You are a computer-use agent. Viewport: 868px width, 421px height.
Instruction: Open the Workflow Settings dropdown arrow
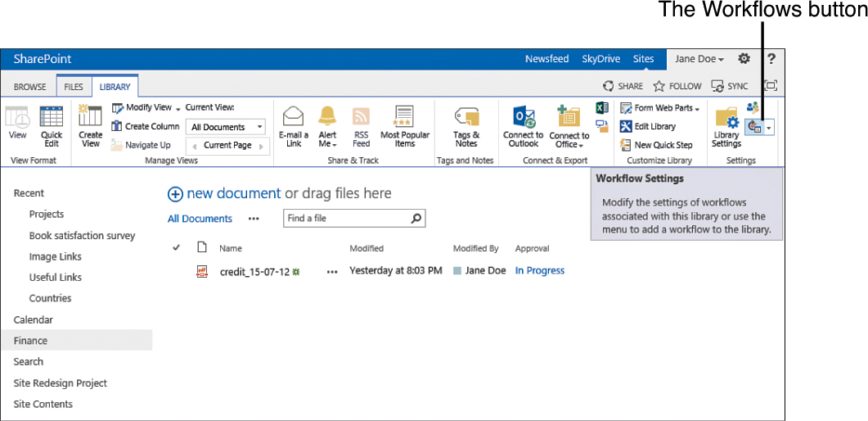click(769, 128)
